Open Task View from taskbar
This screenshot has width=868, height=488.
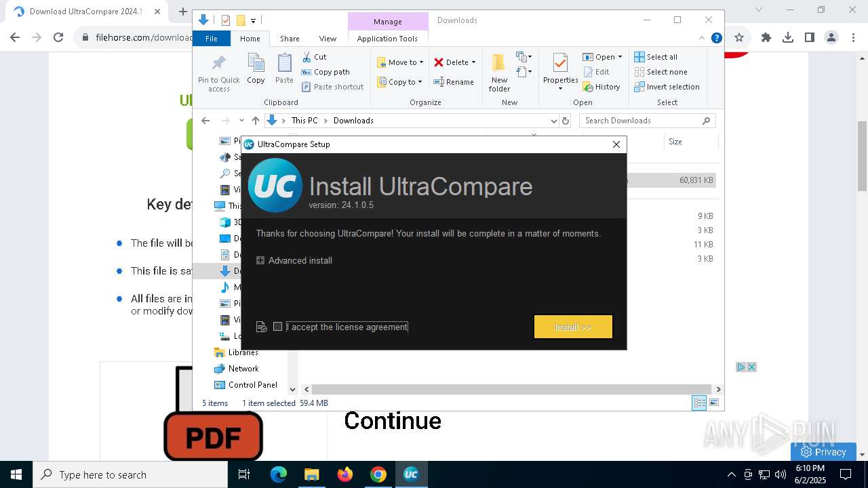(244, 474)
